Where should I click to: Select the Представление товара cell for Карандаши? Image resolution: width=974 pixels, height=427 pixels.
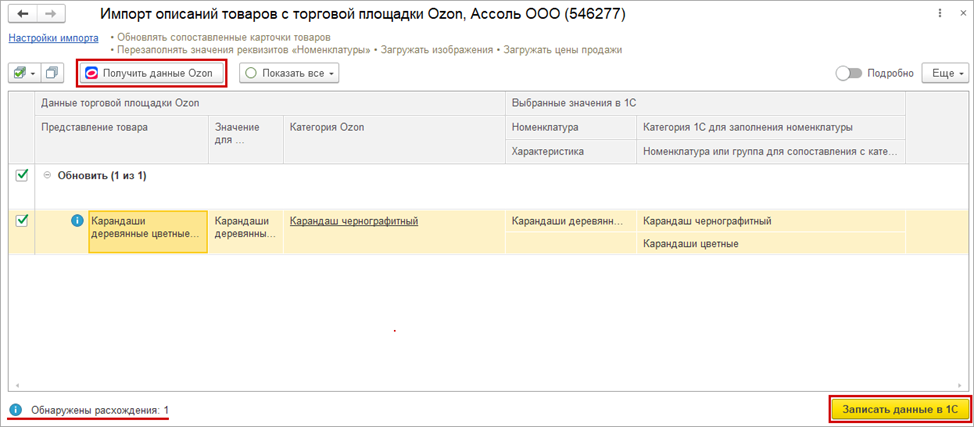(147, 231)
